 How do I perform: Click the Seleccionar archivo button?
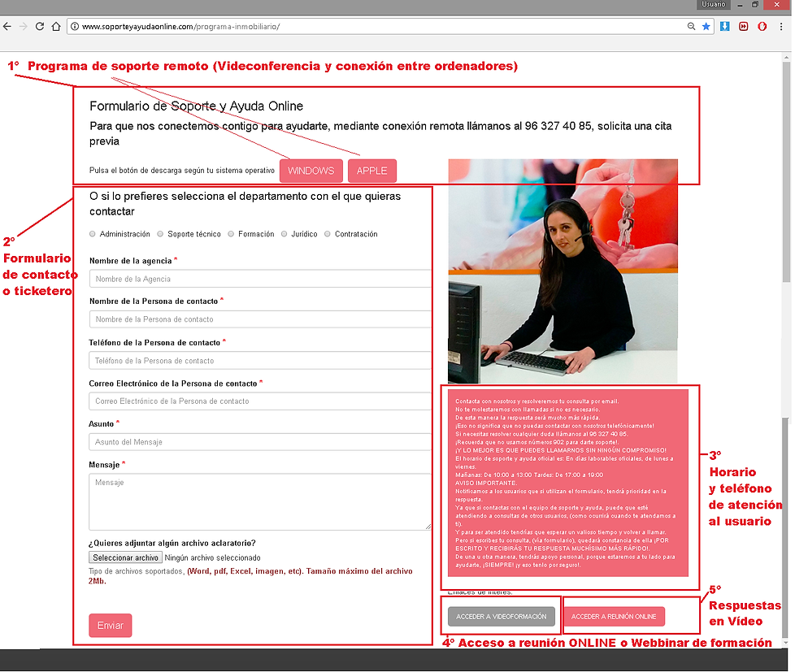point(125,557)
